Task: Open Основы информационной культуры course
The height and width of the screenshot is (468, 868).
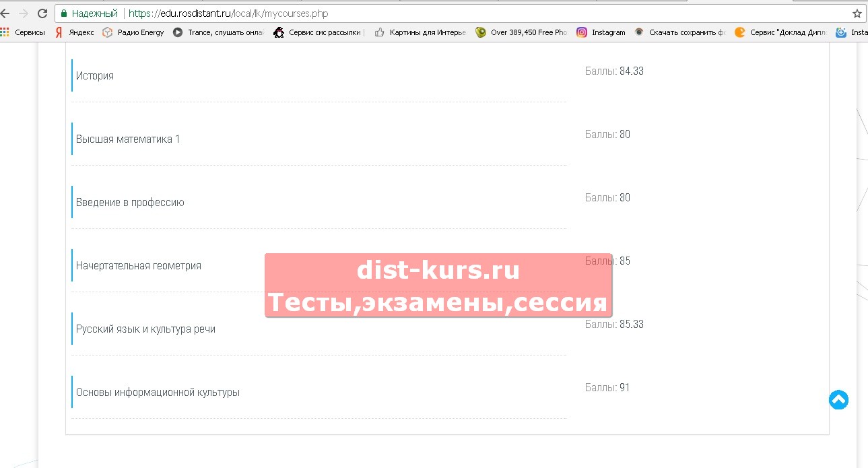Action: pyautogui.click(x=158, y=393)
